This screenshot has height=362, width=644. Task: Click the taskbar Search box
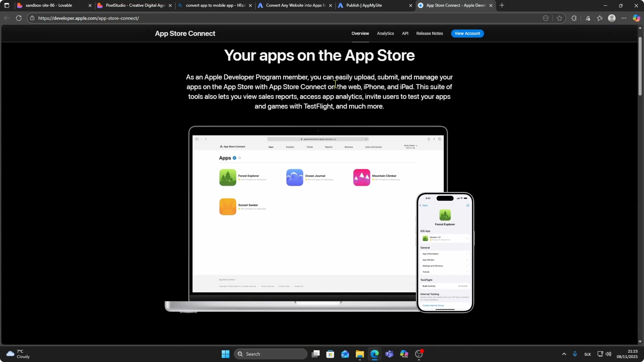pyautogui.click(x=271, y=354)
